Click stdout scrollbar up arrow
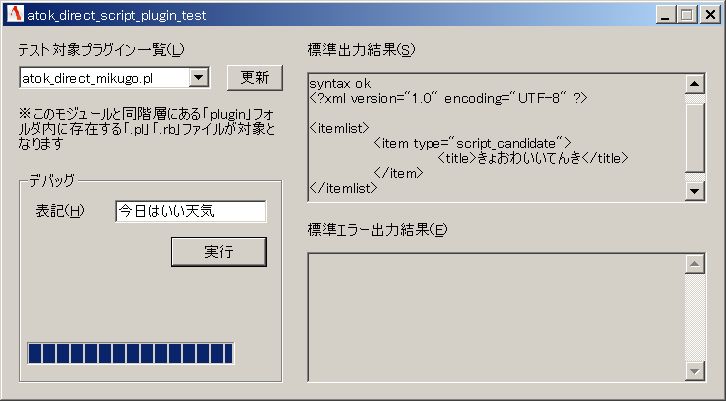The height and width of the screenshot is (401, 726). point(694,84)
